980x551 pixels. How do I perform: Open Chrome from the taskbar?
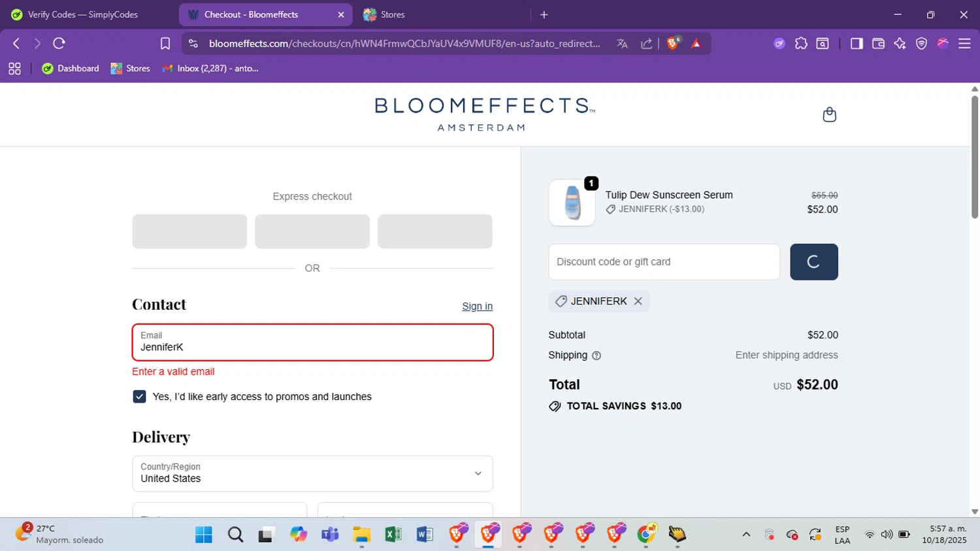[646, 535]
